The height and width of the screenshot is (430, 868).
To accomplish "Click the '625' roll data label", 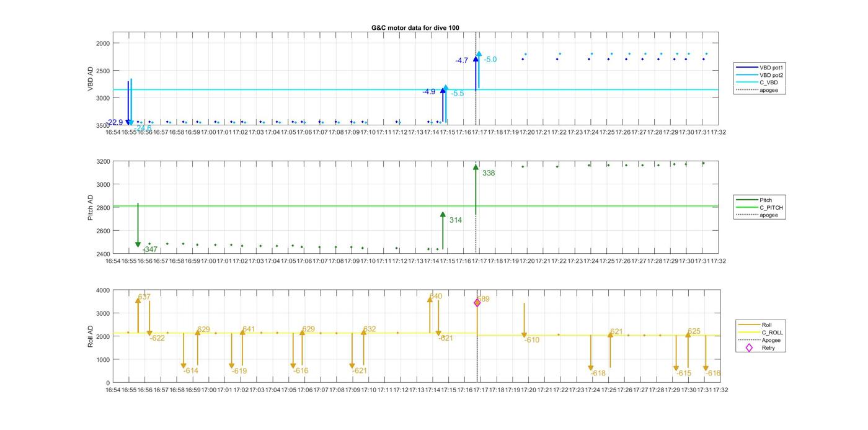I will point(694,331).
